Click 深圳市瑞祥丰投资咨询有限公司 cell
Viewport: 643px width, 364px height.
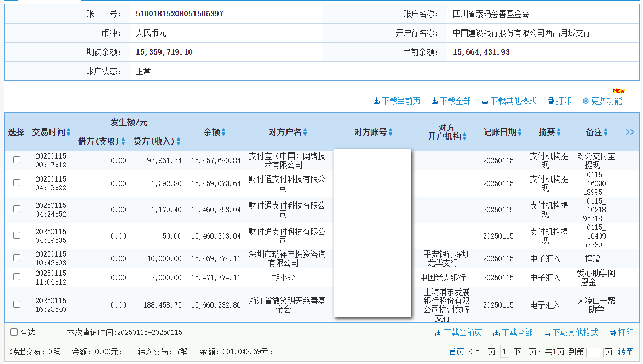point(287,258)
